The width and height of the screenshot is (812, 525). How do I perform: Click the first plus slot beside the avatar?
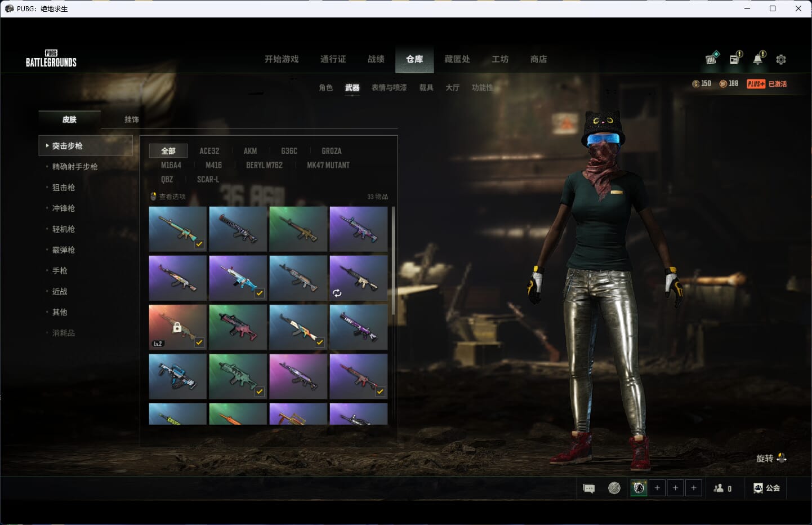point(657,488)
